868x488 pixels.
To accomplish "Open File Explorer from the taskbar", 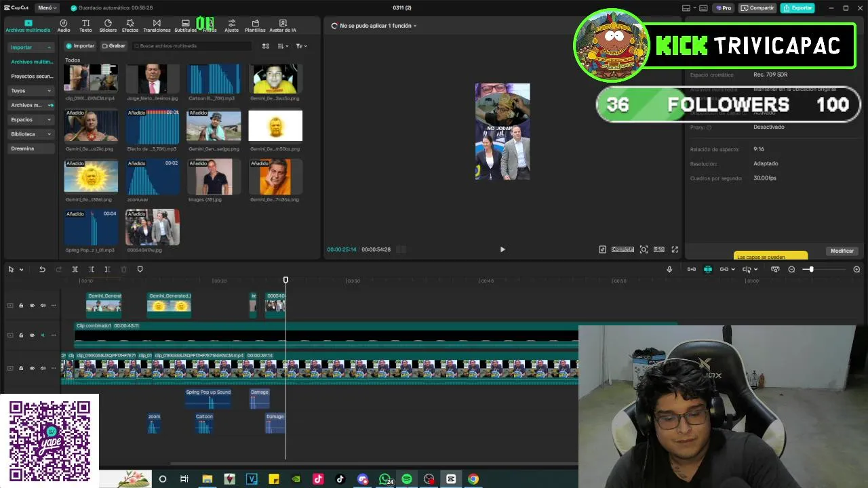I will tap(208, 479).
